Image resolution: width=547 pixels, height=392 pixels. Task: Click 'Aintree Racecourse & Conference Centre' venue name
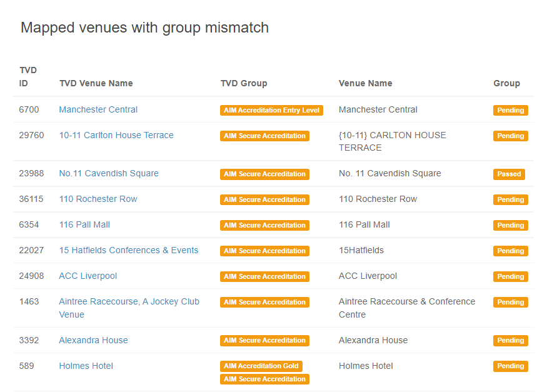[407, 308]
